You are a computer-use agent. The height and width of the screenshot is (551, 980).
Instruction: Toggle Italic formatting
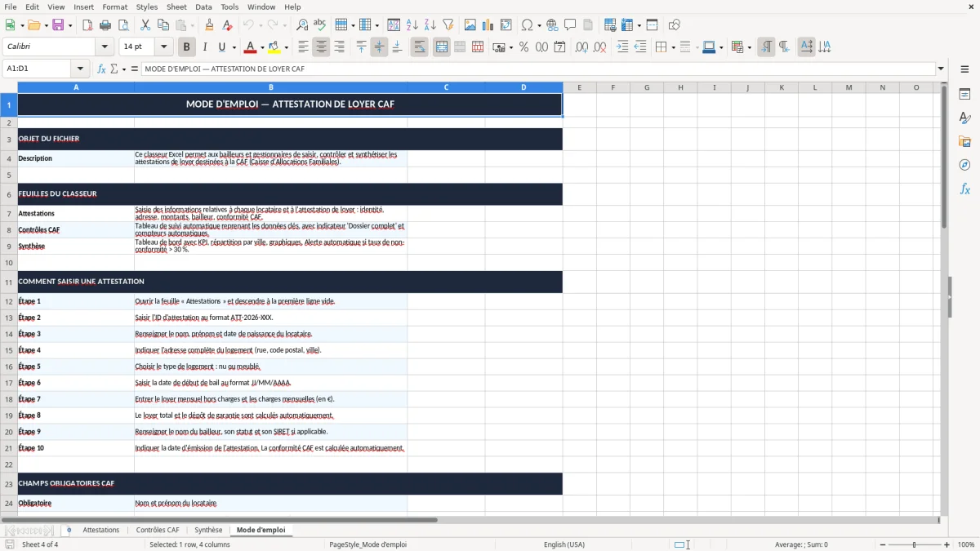204,47
